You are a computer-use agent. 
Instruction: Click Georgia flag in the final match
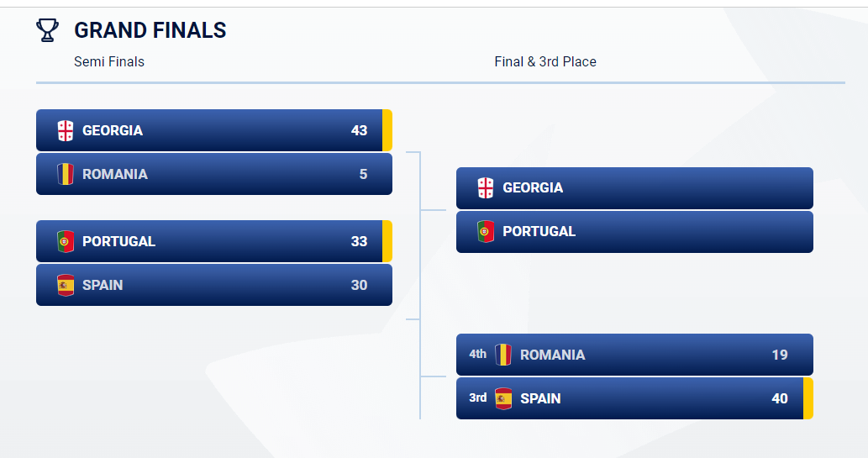pos(486,187)
